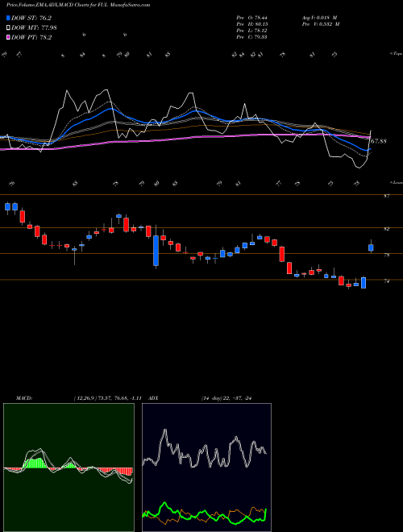Viewport: 403px width, 532px height.
Task: Click the 82 price axis label
Action: tap(386, 229)
